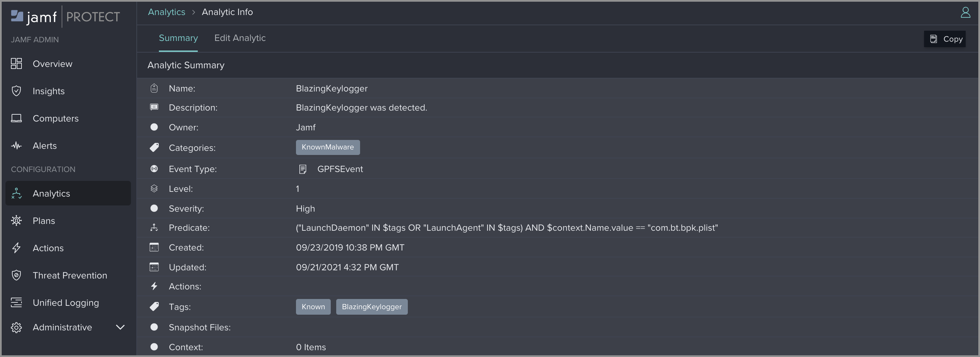Go back via the Analytics breadcrumb link
This screenshot has height=357, width=980.
point(166,12)
